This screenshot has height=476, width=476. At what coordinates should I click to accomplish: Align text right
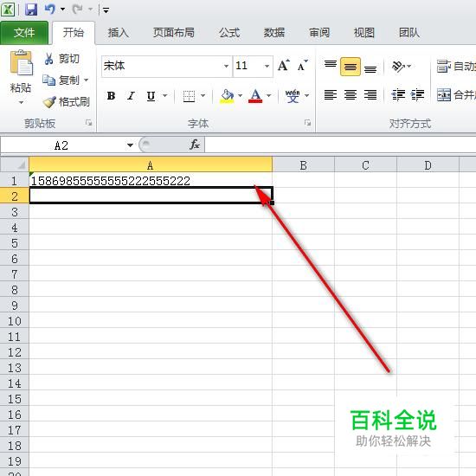tap(370, 95)
